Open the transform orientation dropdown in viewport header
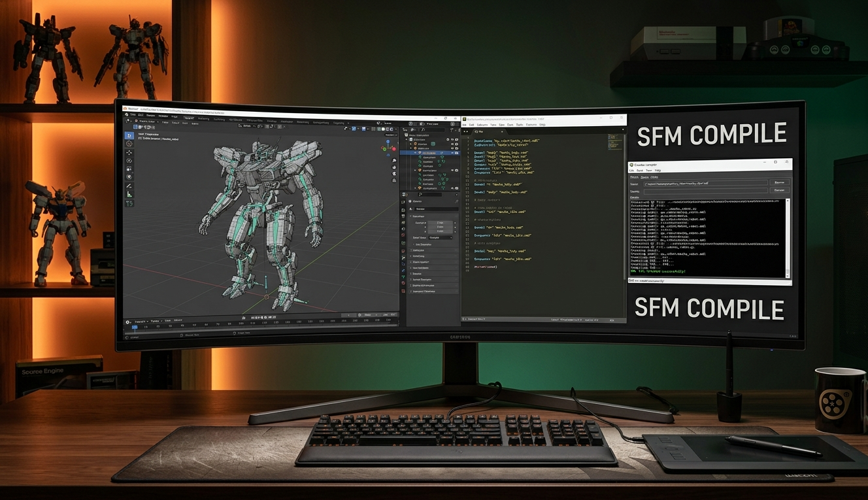This screenshot has height=500, width=868. [247, 125]
